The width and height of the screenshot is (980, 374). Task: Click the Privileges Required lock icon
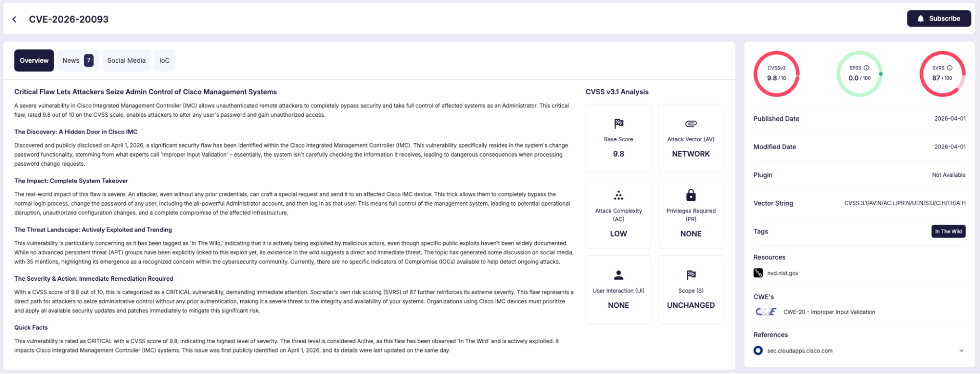[x=691, y=195]
